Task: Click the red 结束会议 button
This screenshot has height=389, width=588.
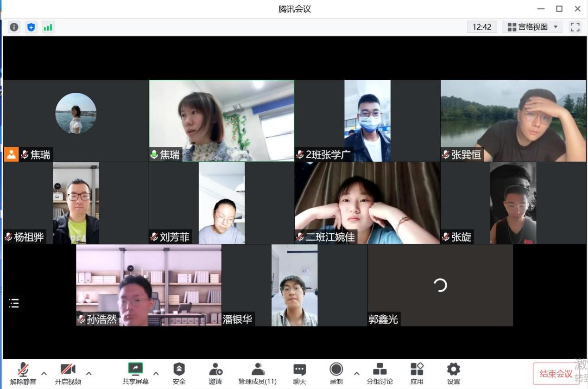Action: pos(556,374)
